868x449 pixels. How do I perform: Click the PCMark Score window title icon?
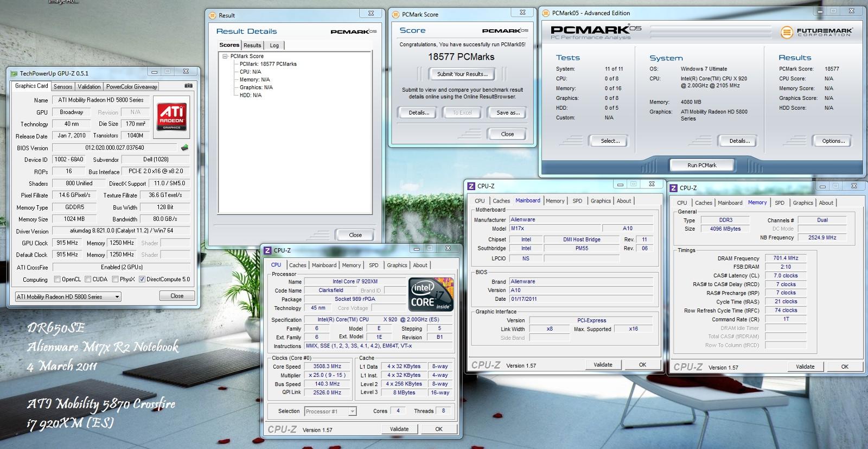tap(396, 15)
